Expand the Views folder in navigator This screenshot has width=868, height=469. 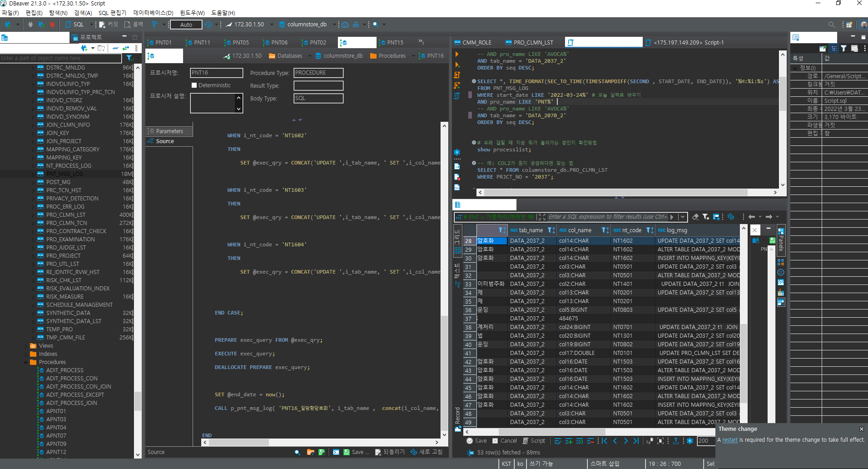coord(25,346)
